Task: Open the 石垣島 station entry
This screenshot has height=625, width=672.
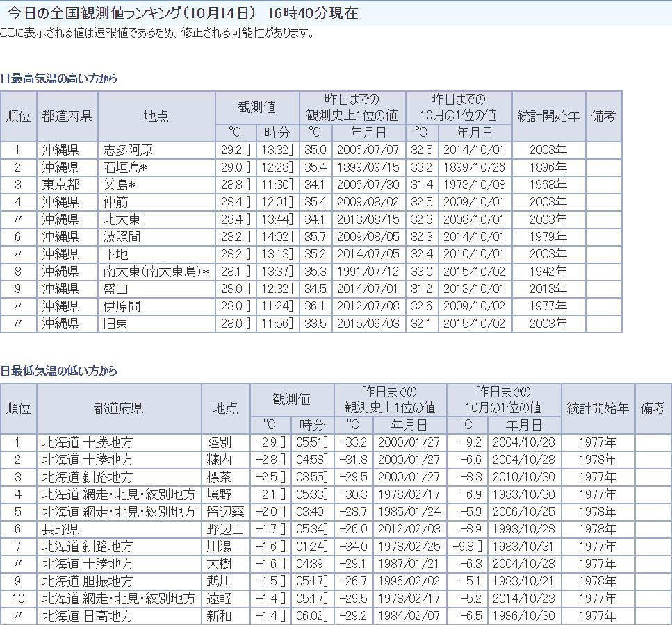Action: click(121, 167)
